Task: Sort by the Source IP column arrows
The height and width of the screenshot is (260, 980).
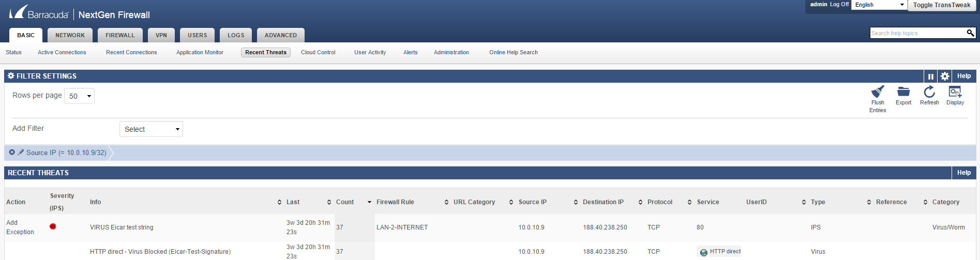Action: pyautogui.click(x=576, y=202)
